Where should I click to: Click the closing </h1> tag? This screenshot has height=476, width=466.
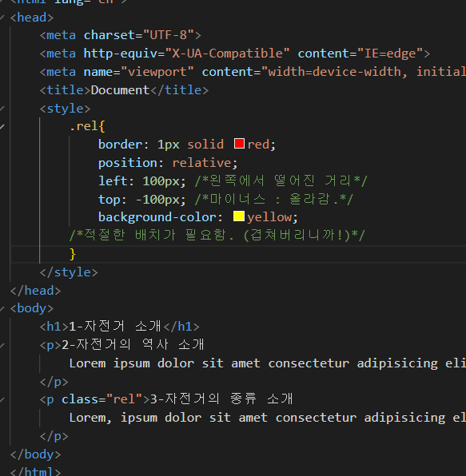pyautogui.click(x=181, y=327)
